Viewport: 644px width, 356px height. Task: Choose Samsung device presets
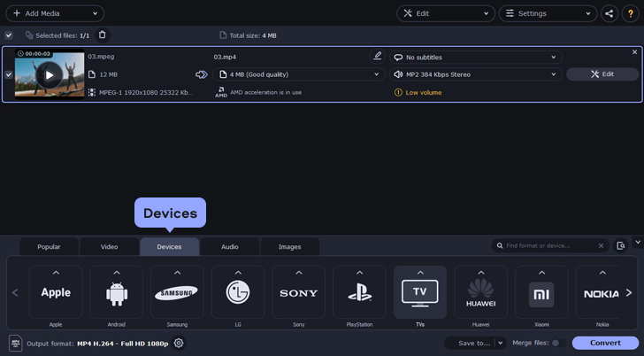177,292
